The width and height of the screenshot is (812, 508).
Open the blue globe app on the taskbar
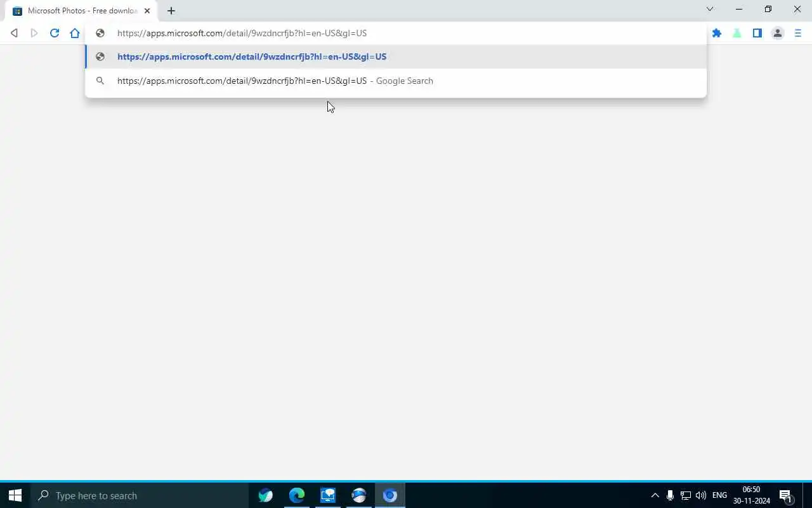(x=359, y=495)
